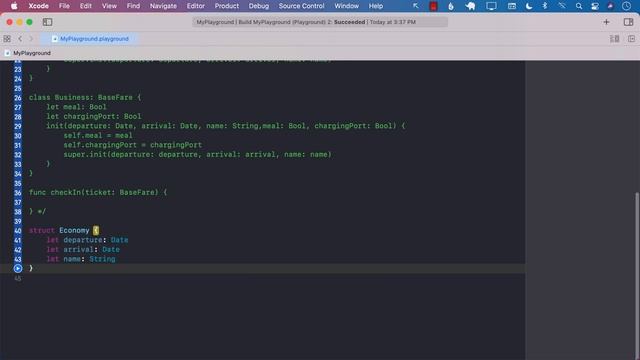Run playground up to line 44
The image size is (640, 360).
point(18,268)
